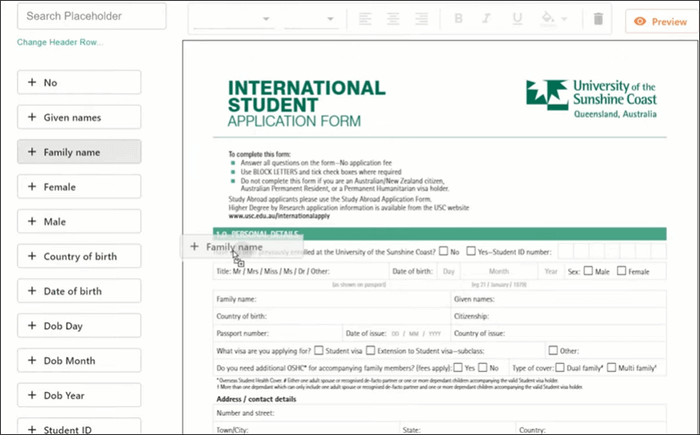Toggle bold formatting
Viewport: 700px width, 435px height.
pos(458,19)
